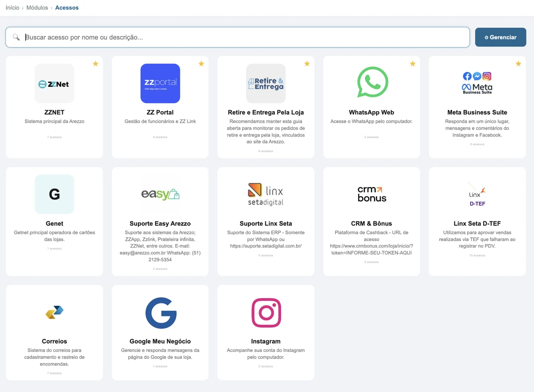Viewport: 534px width, 392px height.
Task: Open the Google G logo
Action: point(160,312)
